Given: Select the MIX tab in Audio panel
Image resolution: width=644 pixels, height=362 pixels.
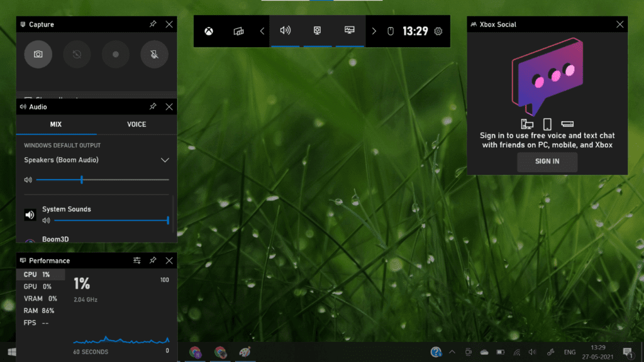Looking at the screenshot, I should click(x=55, y=124).
